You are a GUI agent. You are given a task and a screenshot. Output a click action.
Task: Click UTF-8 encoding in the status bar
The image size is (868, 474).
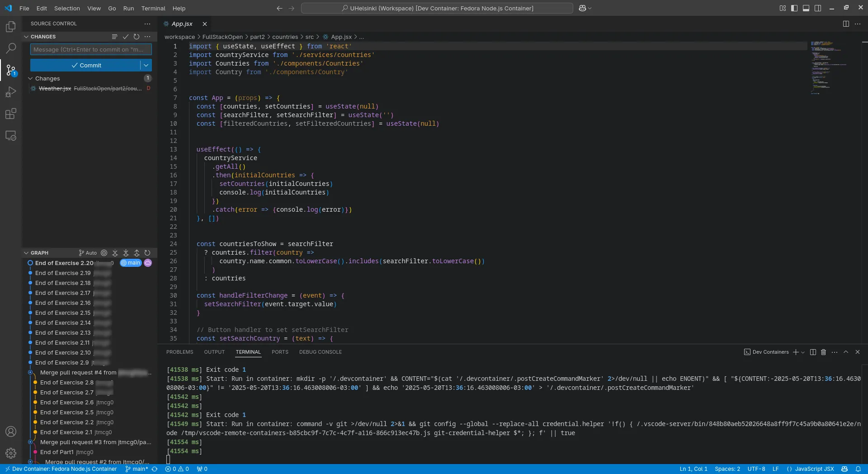click(x=756, y=469)
